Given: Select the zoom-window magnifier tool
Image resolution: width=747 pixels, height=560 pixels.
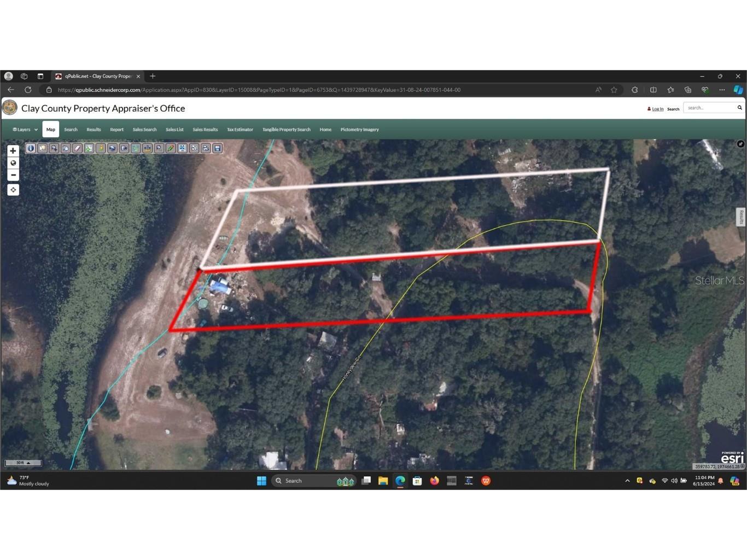Looking at the screenshot, I should [x=54, y=148].
